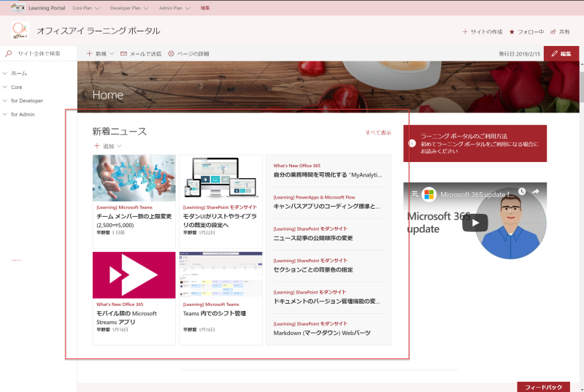This screenshot has width=584, height=392.
Task: Select for Admin in the left navigation
Action: pyautogui.click(x=23, y=115)
